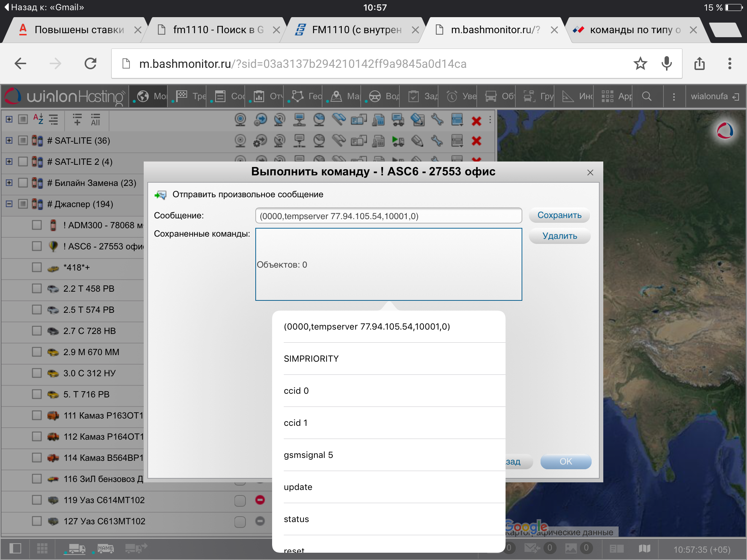Expand the # SAT-LITE (36) group
Viewport: 747px width, 560px height.
(x=9, y=140)
